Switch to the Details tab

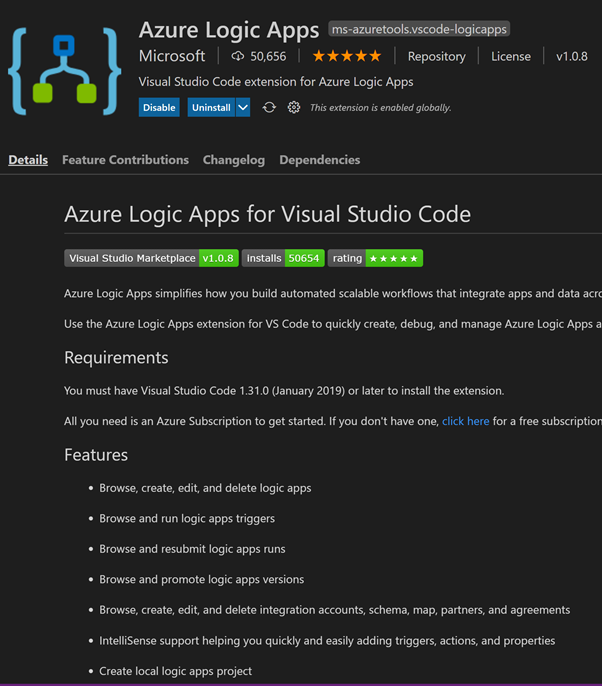(x=28, y=160)
